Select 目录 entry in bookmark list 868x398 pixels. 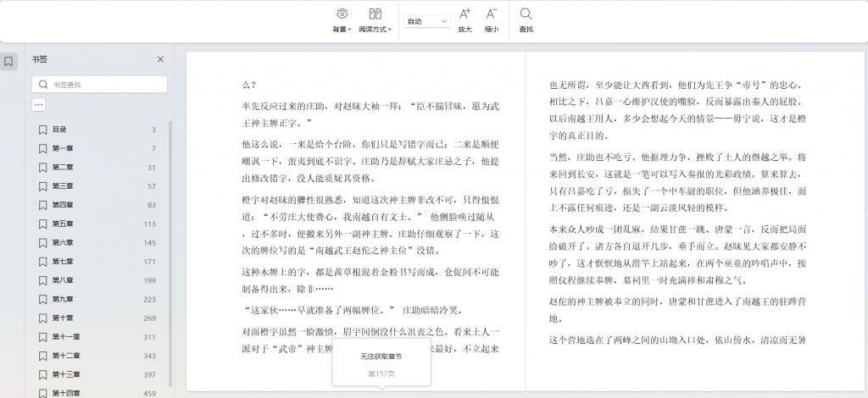[59, 130]
